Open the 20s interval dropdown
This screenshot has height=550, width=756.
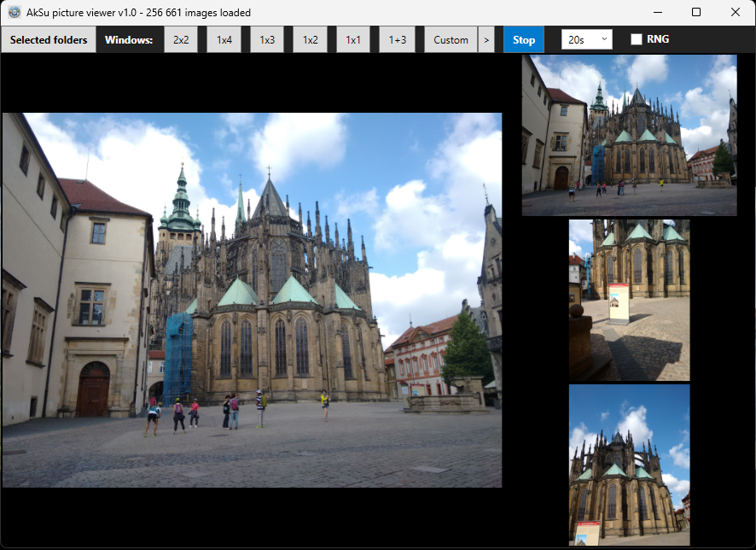pyautogui.click(x=587, y=39)
